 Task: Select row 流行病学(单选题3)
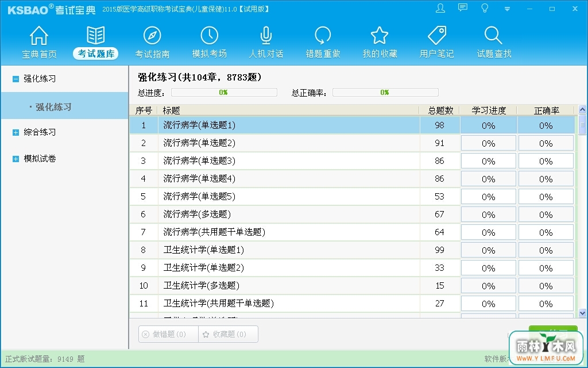(x=352, y=161)
